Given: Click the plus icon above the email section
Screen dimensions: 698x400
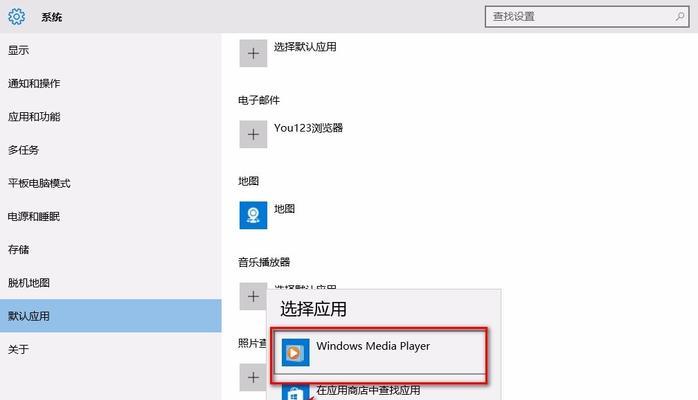Looking at the screenshot, I should pyautogui.click(x=253, y=53).
